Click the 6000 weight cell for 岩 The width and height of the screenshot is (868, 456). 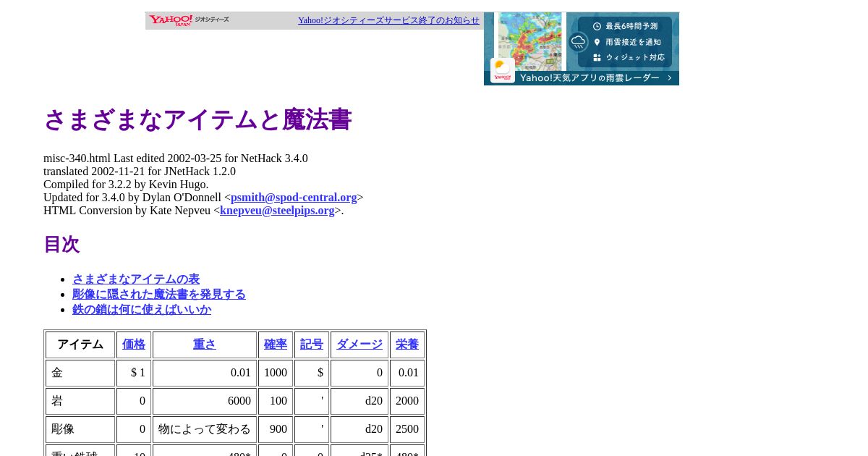point(205,401)
